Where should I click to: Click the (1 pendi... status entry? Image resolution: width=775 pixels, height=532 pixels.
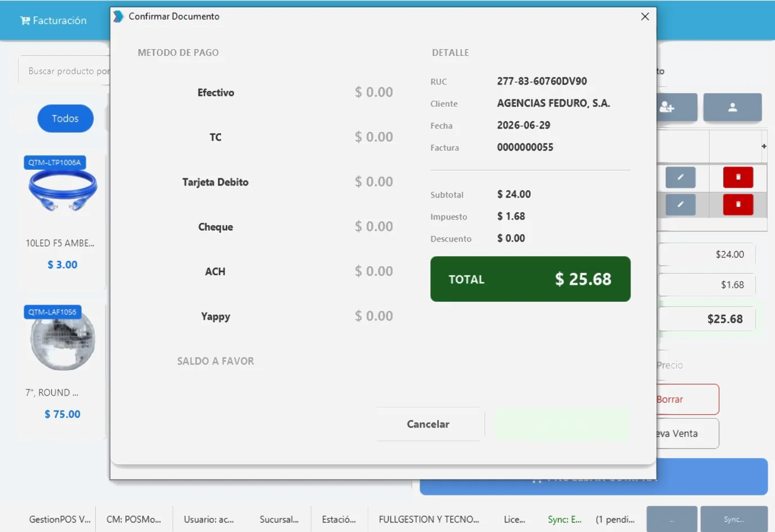(615, 520)
